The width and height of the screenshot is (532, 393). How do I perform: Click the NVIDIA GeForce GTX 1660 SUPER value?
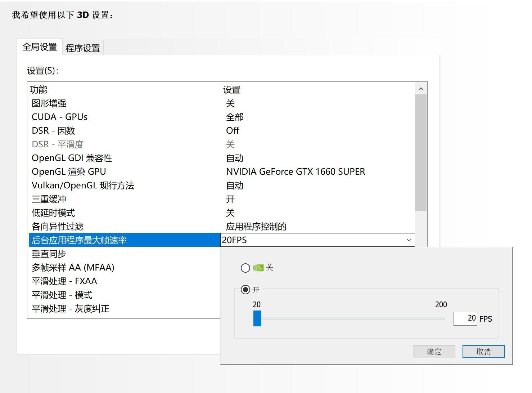[296, 172]
